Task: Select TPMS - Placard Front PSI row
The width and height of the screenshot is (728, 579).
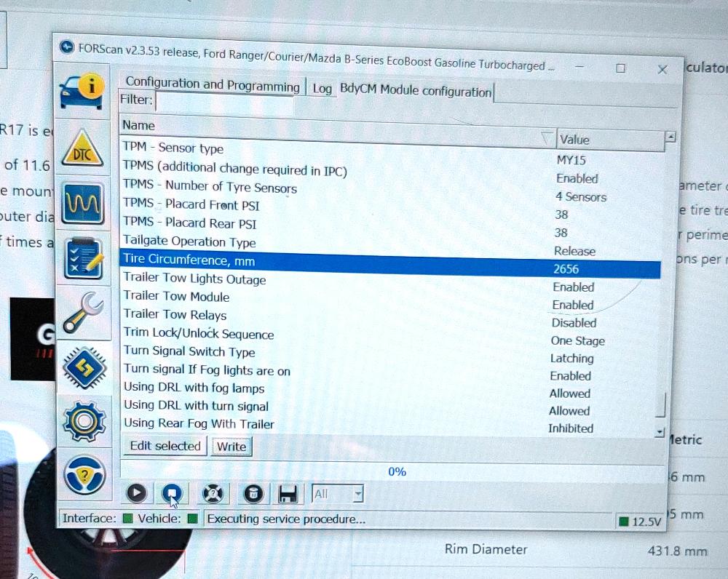Action: pos(391,209)
